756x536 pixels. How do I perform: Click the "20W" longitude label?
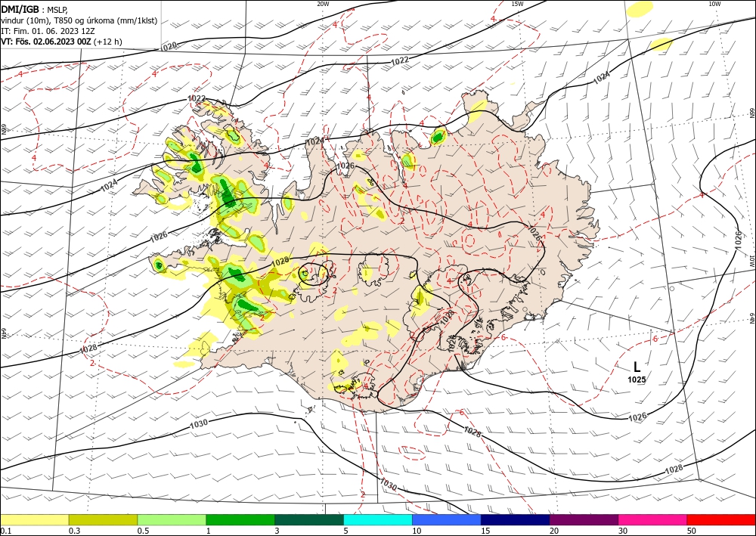(x=323, y=4)
